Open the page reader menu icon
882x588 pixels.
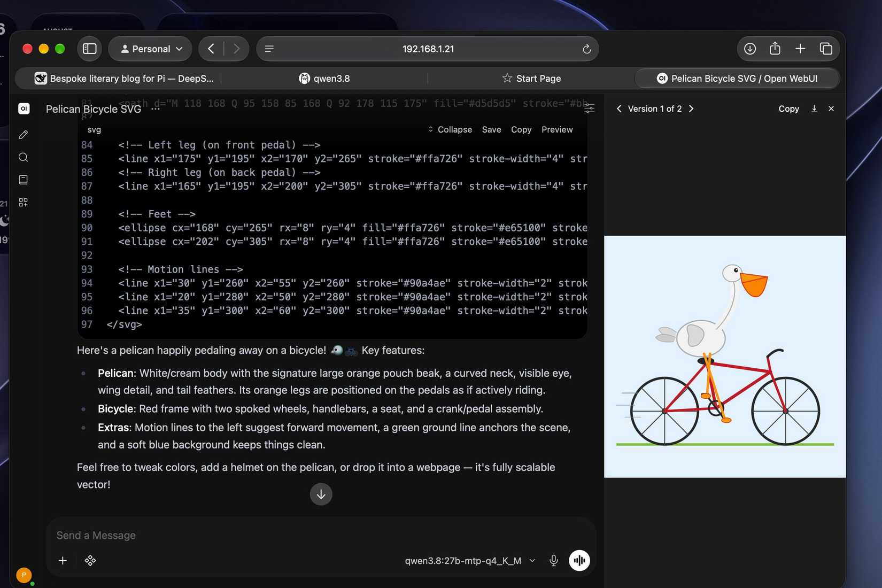point(269,49)
